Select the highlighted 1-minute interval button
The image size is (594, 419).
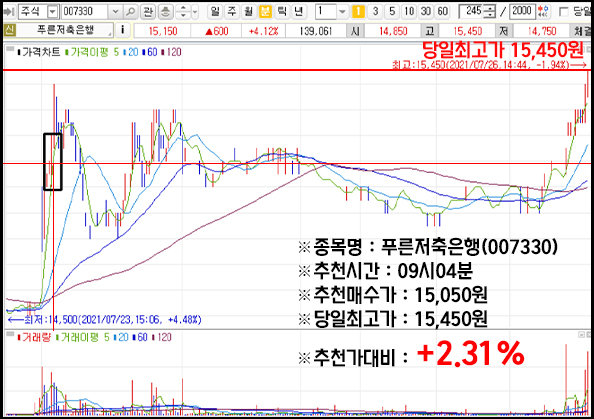pyautogui.click(x=358, y=12)
